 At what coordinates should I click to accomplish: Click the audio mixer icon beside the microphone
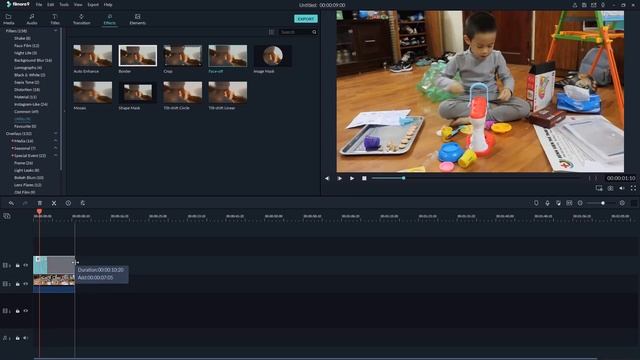click(558, 203)
